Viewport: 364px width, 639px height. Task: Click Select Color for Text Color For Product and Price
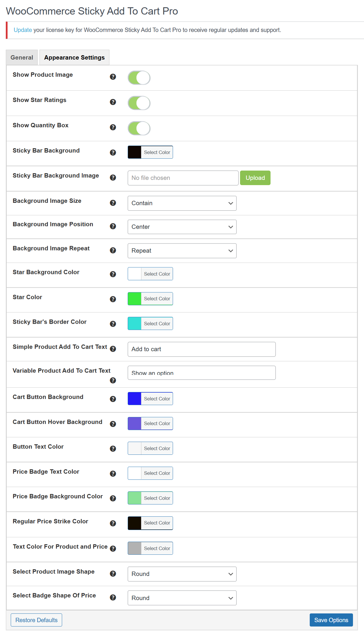pos(157,548)
